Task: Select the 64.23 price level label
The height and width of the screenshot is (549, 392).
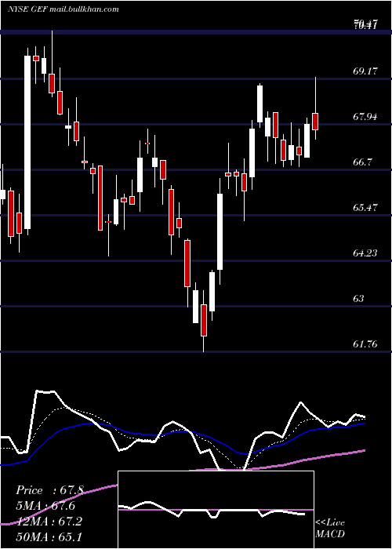Action: (x=365, y=253)
